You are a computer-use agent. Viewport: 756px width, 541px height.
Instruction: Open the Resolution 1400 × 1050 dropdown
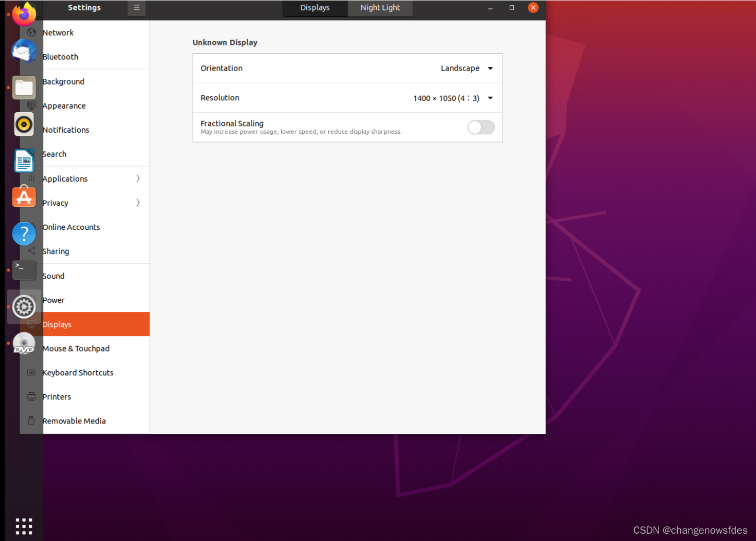[x=453, y=98]
